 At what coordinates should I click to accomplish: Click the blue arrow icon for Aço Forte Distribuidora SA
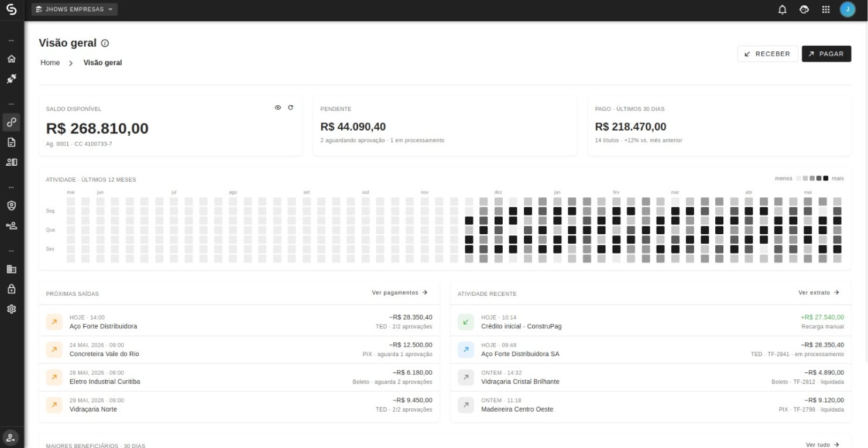(x=466, y=350)
